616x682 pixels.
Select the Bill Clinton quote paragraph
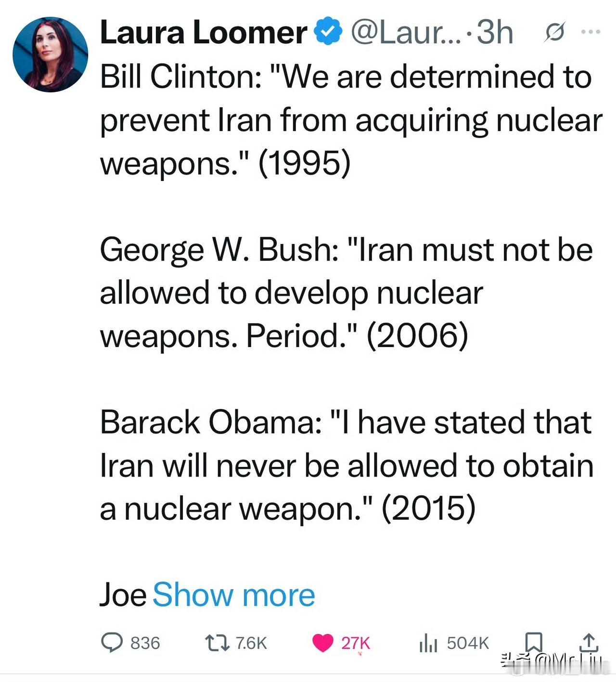point(351,120)
